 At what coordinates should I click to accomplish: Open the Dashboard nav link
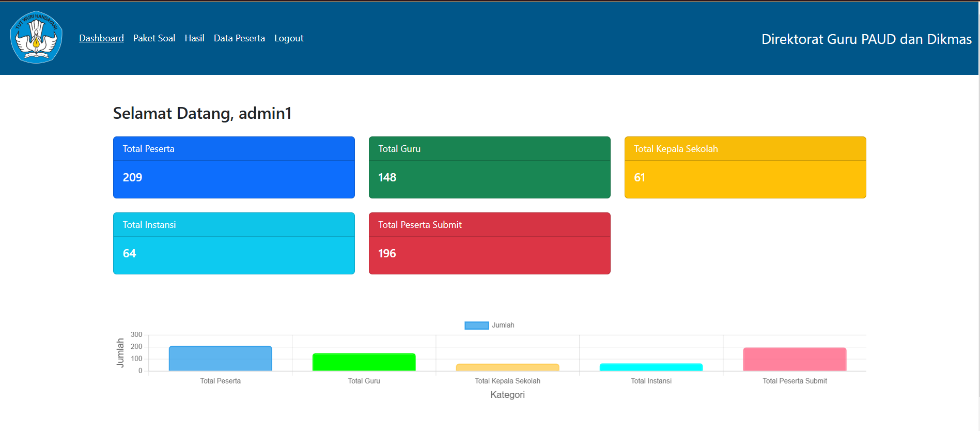(x=101, y=38)
